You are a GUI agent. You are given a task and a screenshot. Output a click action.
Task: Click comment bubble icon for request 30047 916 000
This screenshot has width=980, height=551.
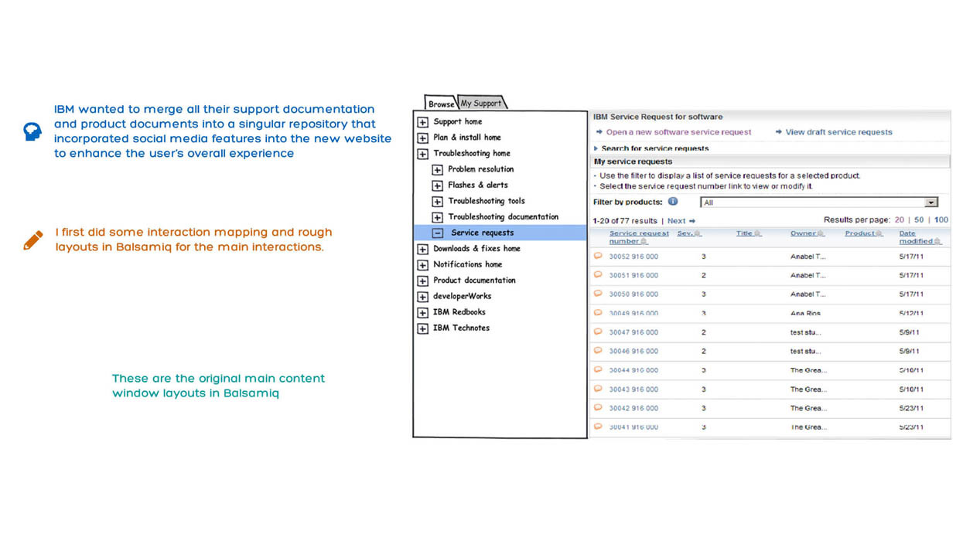tap(598, 332)
